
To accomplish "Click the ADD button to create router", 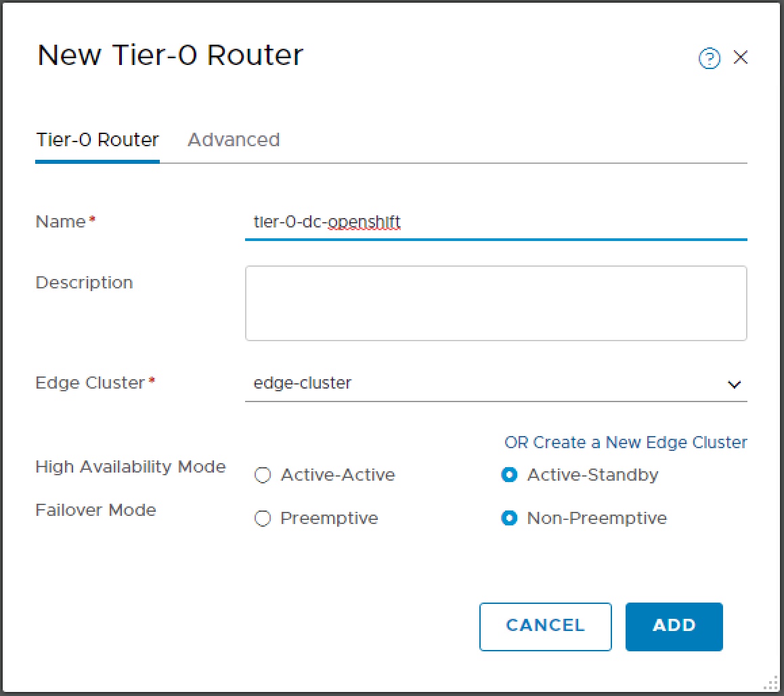I will pos(674,626).
